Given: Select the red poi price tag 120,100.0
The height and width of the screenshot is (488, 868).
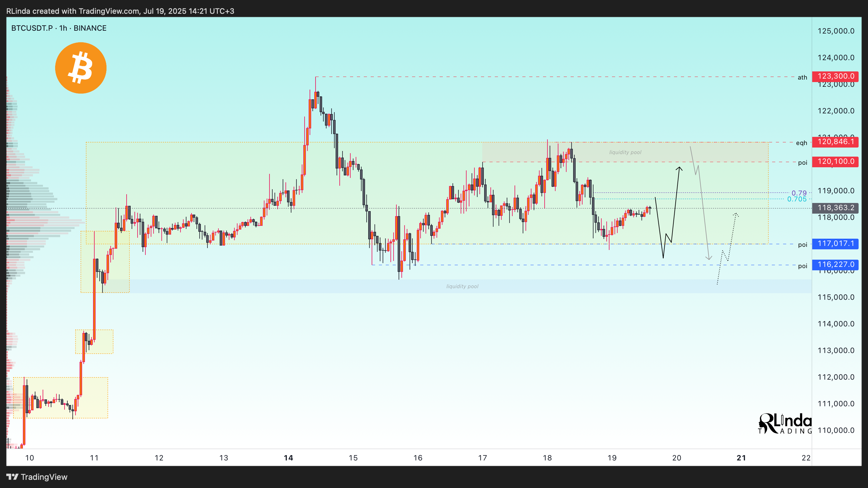Looking at the screenshot, I should [x=835, y=162].
